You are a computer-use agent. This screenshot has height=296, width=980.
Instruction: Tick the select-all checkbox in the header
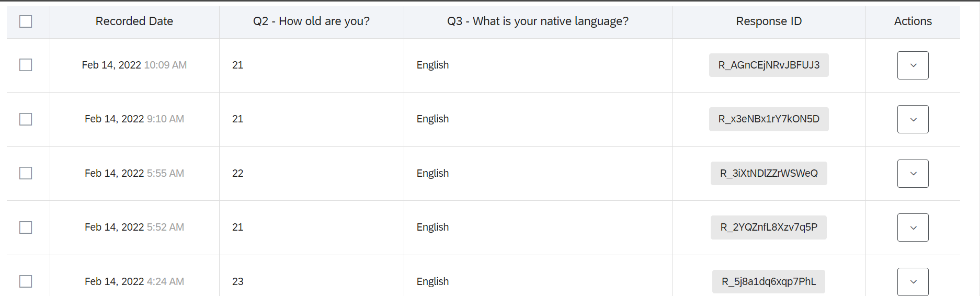[26, 21]
